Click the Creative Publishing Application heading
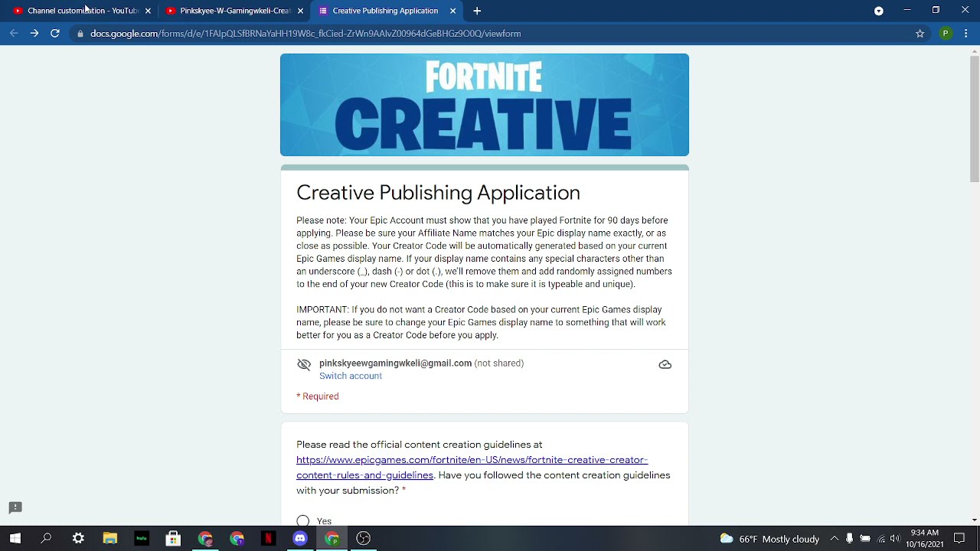This screenshot has height=551, width=980. [x=438, y=192]
